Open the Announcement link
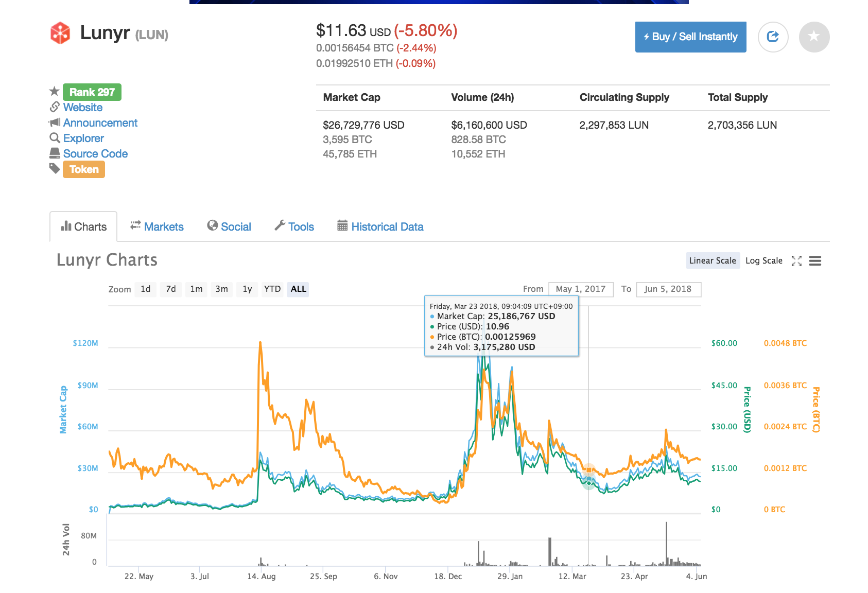Viewport: 868px width, 593px height. click(100, 123)
